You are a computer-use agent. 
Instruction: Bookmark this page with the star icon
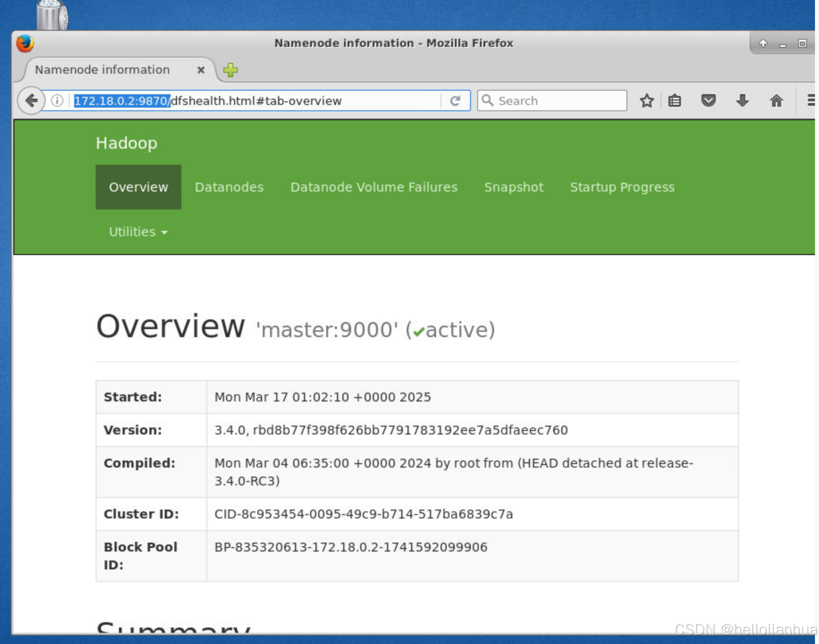tap(647, 101)
